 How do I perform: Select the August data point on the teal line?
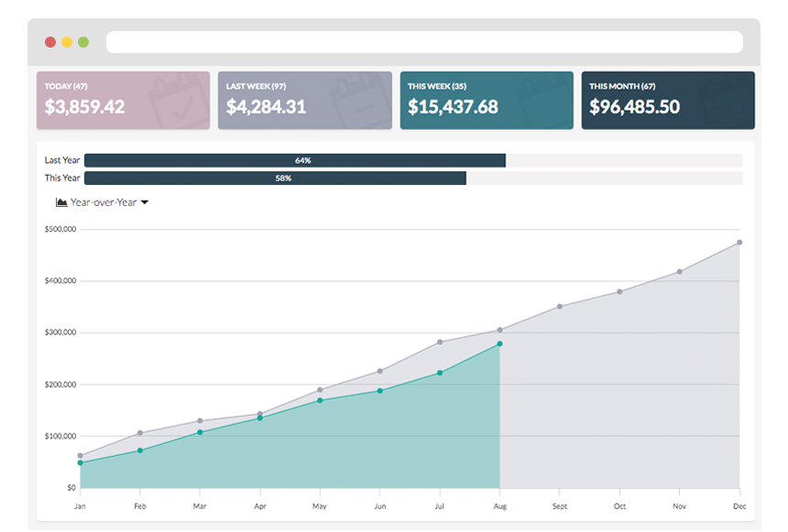[499, 343]
